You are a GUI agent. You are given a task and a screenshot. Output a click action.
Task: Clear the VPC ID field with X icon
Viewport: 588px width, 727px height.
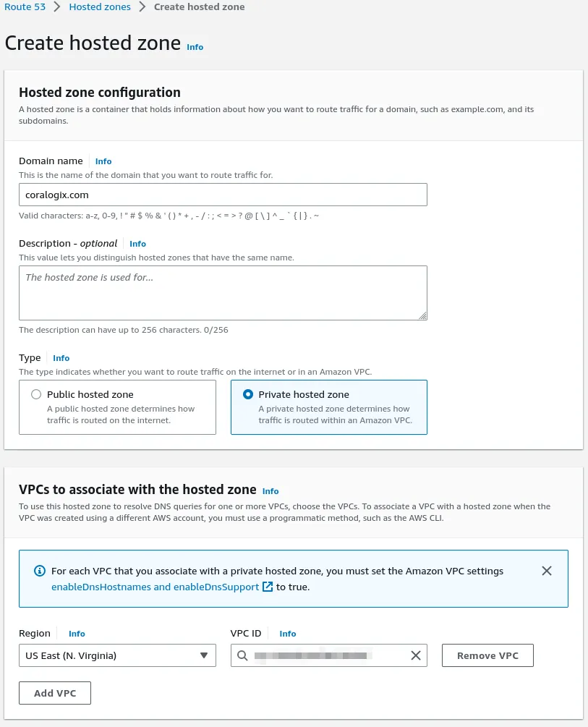(x=416, y=655)
